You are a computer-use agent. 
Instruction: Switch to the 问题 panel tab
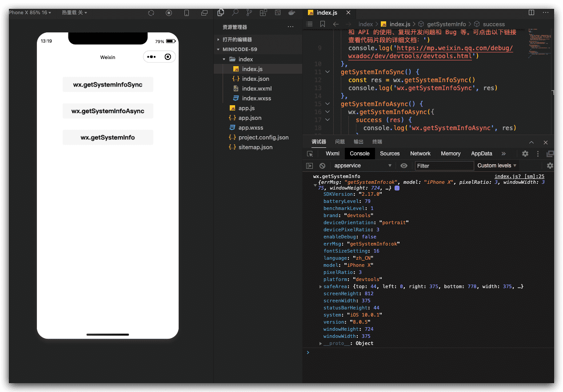tap(340, 142)
